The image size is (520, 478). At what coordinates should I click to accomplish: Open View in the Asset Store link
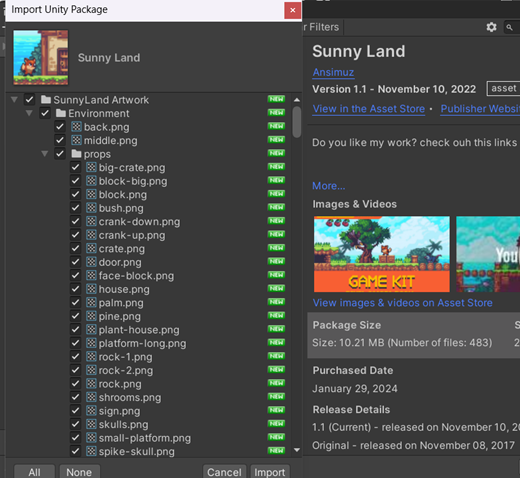pos(369,109)
